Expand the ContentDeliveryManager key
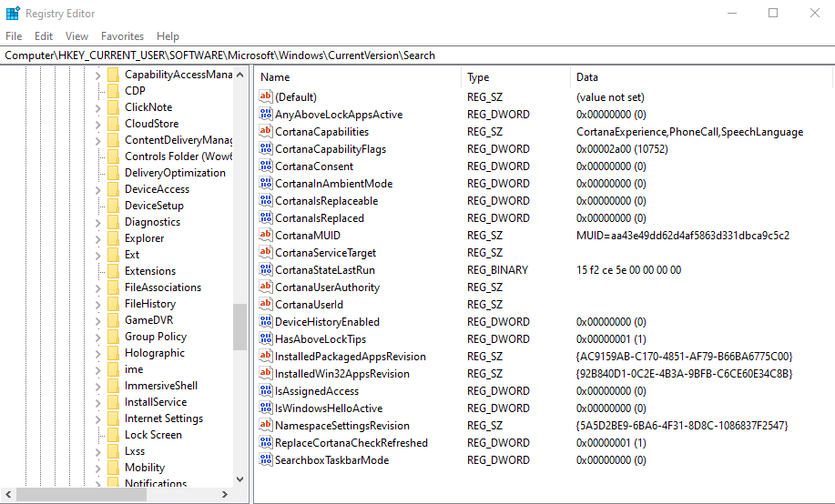The width and height of the screenshot is (835, 504). 98,141
